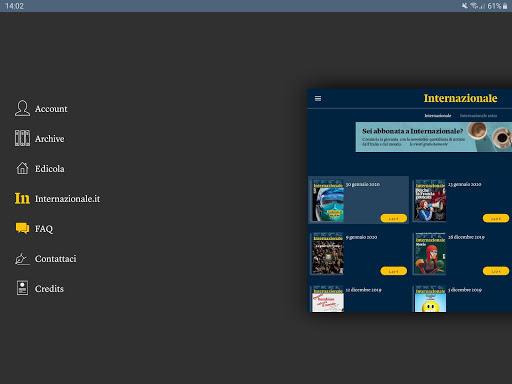This screenshot has height=384, width=512.
Task: Open the 5 dicembre 2019 smiley cover
Action: 430,299
